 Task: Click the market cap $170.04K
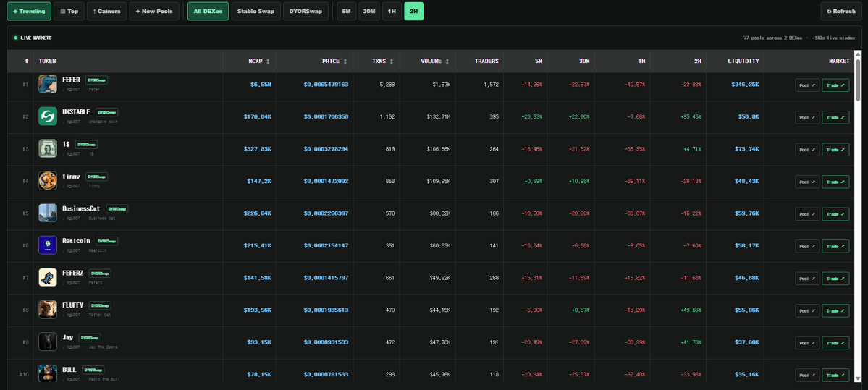(258, 116)
